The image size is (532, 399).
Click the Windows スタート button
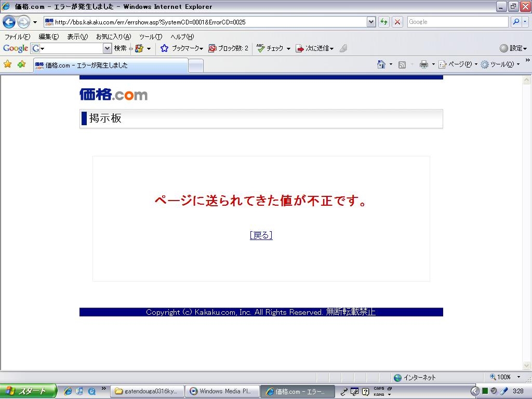(x=28, y=391)
